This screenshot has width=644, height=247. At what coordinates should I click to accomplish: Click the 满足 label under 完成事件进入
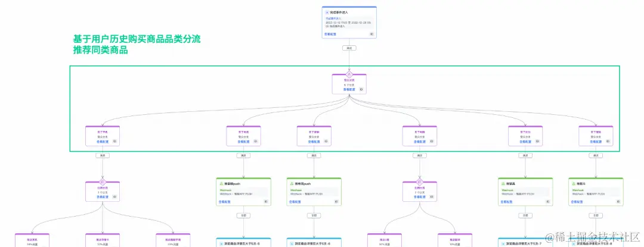(349, 48)
